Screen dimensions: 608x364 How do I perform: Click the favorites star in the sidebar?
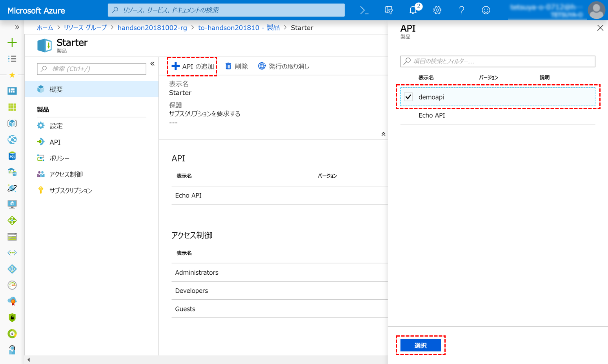[12, 75]
